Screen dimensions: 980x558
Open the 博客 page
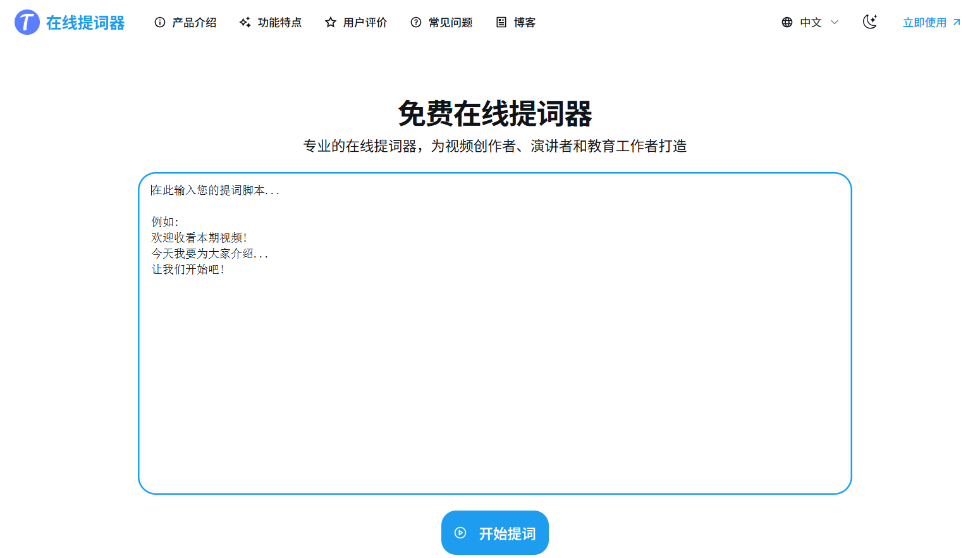(x=524, y=23)
